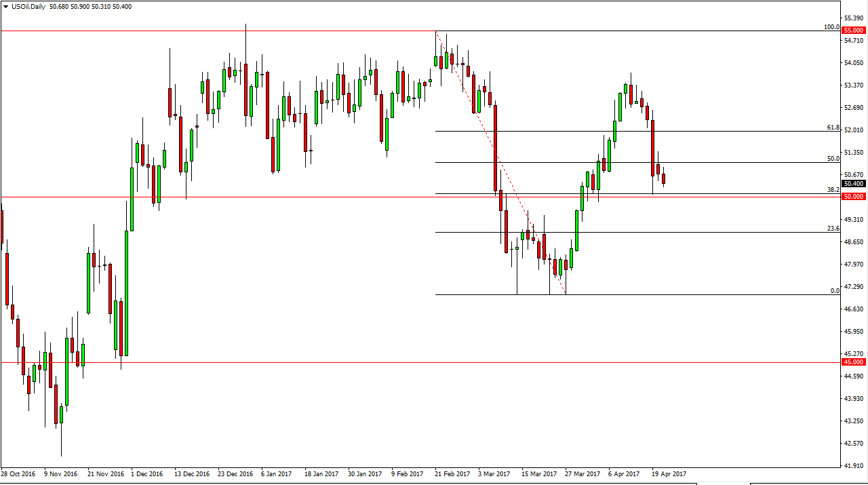Screen dimensions: 868x485
Task: Select the Fibonacci 23.6 level label
Action: click(833, 229)
